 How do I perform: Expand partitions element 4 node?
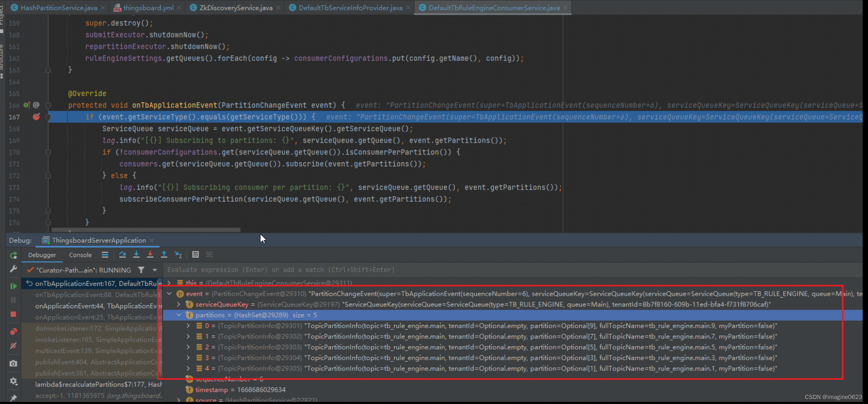(188, 368)
